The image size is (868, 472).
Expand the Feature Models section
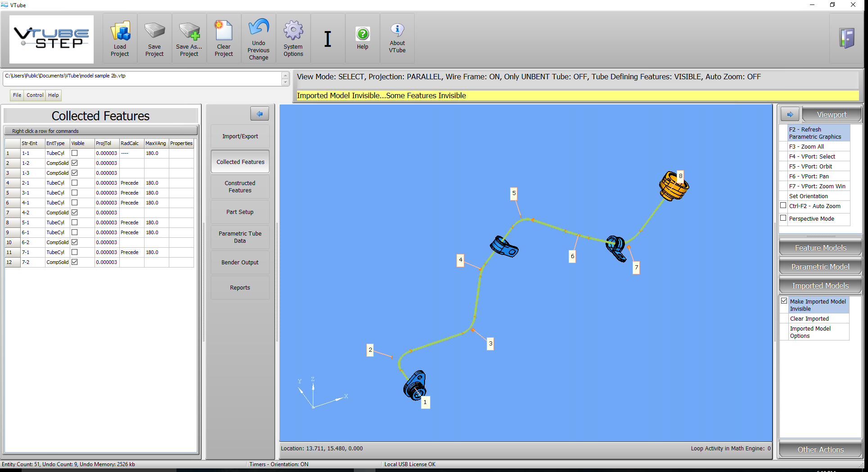tap(820, 248)
